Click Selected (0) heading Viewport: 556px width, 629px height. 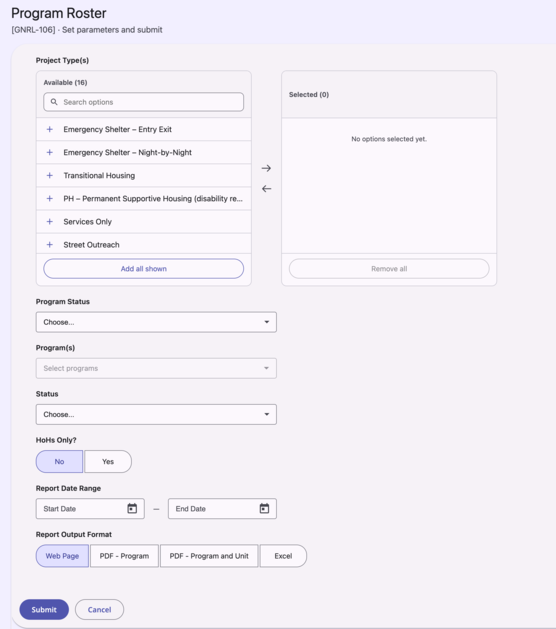click(309, 94)
